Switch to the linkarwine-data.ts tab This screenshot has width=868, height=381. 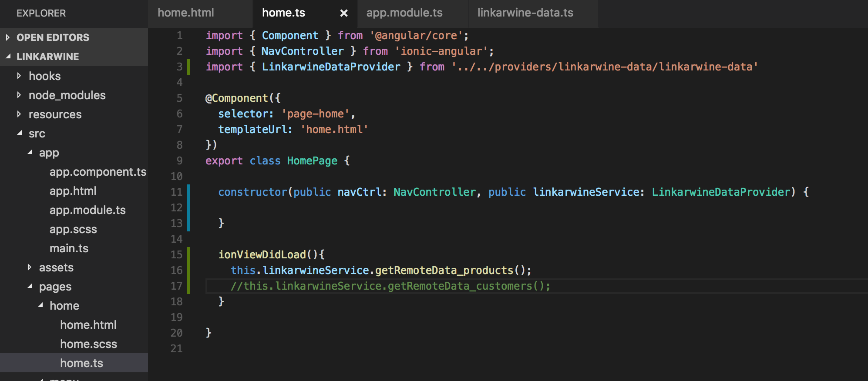point(525,13)
